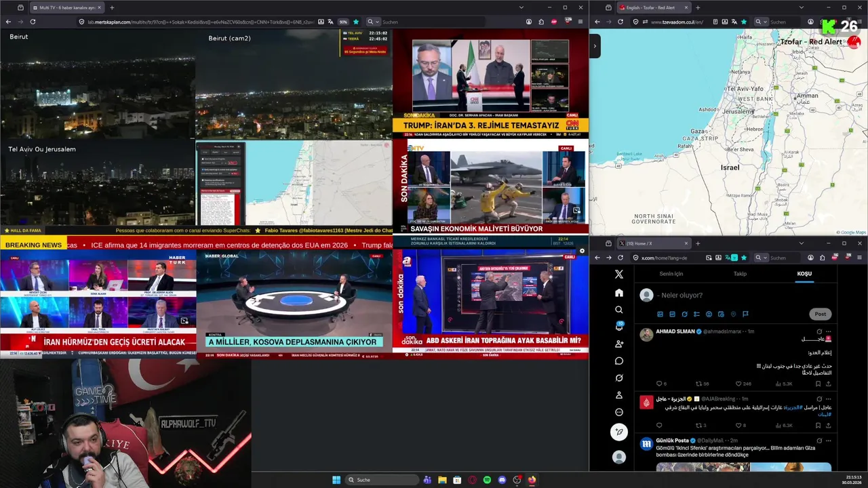Click the Windows taskbar Suche search box
Image resolution: width=868 pixels, height=488 pixels.
pos(382,480)
